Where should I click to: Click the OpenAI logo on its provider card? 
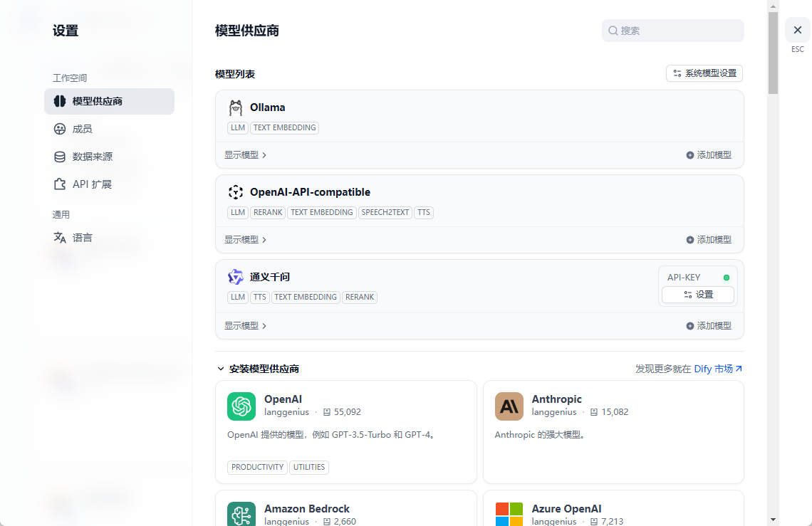coord(241,406)
